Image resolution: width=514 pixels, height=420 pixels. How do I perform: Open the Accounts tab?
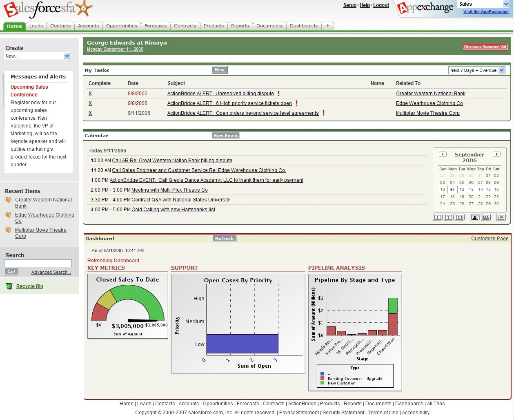(88, 26)
